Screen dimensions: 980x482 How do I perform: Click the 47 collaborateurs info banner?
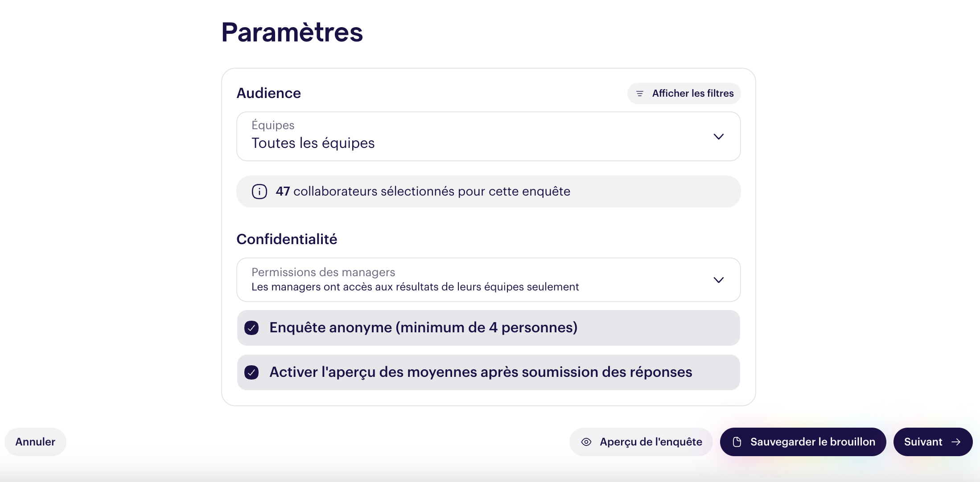click(488, 192)
